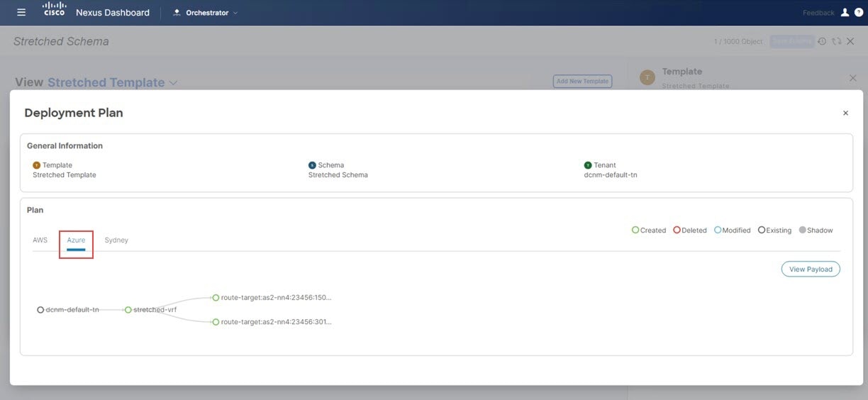Switch to the AWS plan tab
Viewport: 868px width, 400px height.
point(40,240)
